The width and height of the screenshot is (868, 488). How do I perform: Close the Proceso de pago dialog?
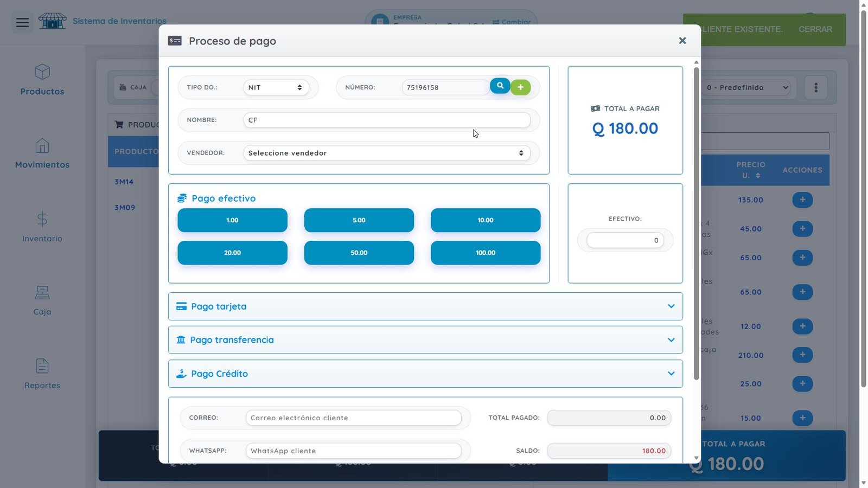(x=682, y=41)
